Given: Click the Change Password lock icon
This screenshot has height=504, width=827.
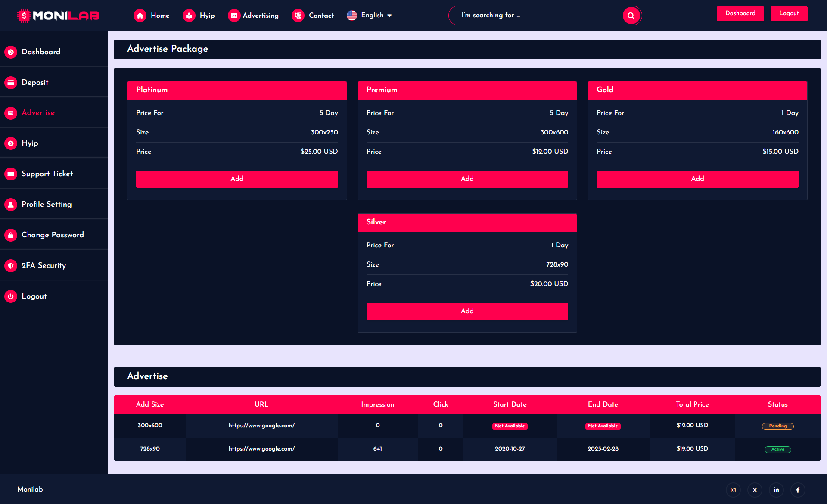Looking at the screenshot, I should coord(10,235).
